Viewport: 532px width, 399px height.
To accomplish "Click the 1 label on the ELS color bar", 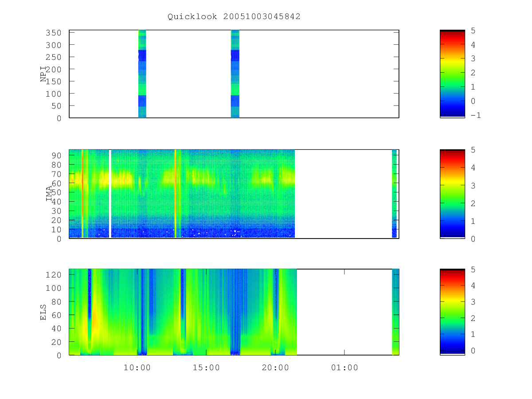I will [x=473, y=334].
